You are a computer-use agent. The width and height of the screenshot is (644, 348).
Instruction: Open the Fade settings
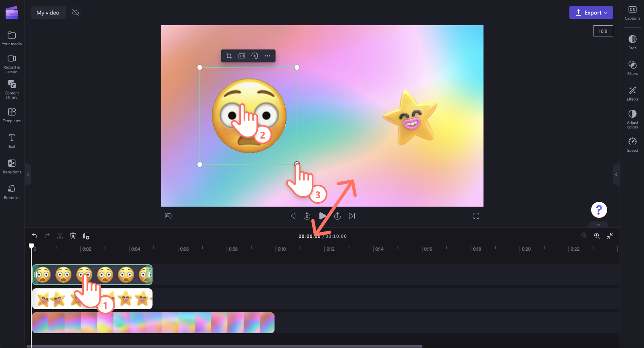coord(632,42)
